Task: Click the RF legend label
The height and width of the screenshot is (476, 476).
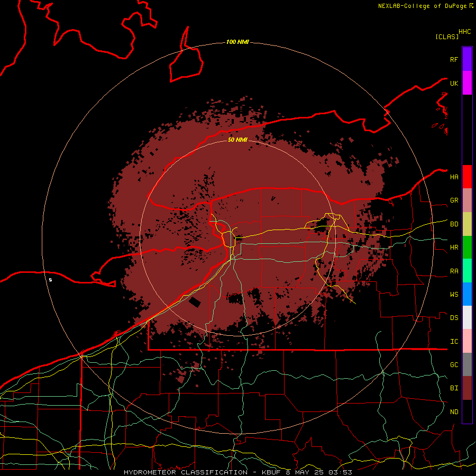Action: [x=454, y=59]
